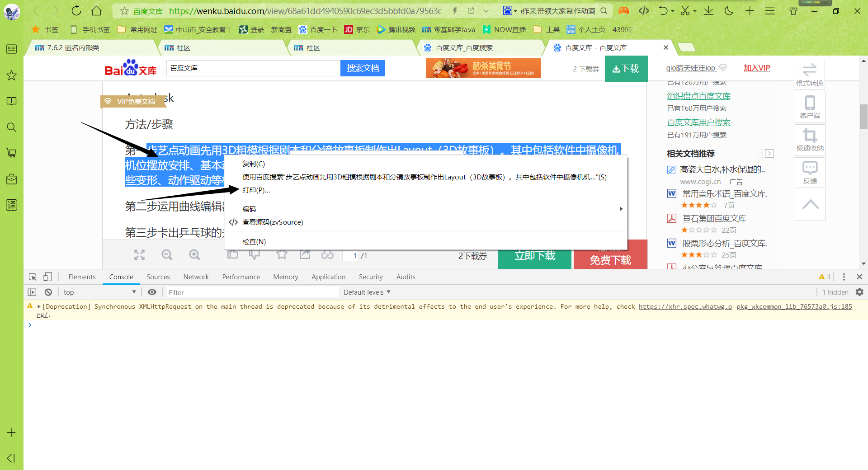Click the page vertical scrollbar thumb

point(863,117)
